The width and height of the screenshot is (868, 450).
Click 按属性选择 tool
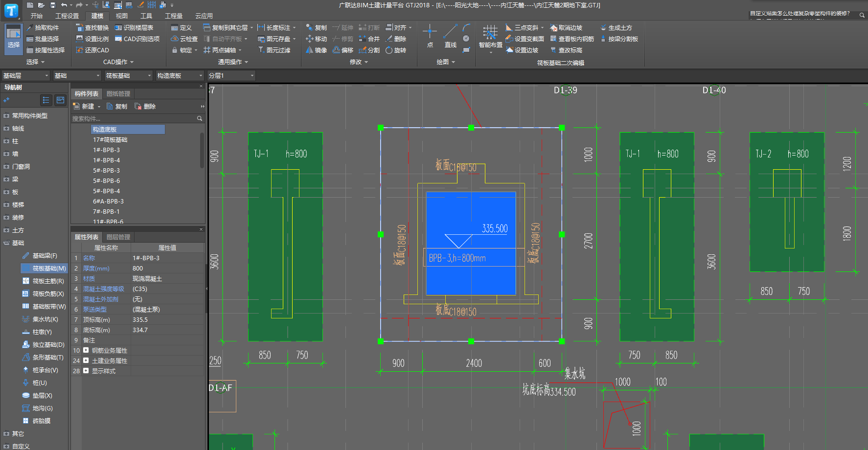pyautogui.click(x=46, y=50)
